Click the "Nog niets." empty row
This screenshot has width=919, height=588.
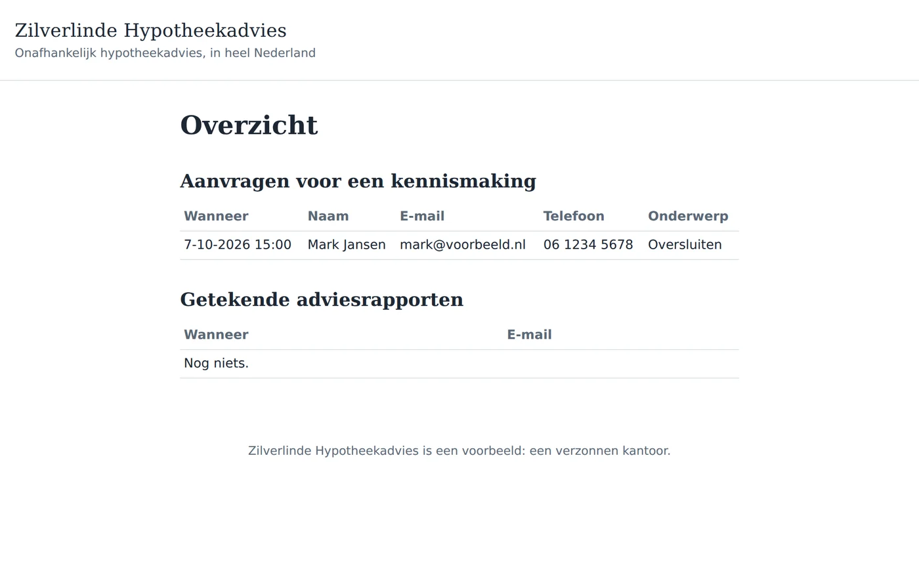coord(460,364)
